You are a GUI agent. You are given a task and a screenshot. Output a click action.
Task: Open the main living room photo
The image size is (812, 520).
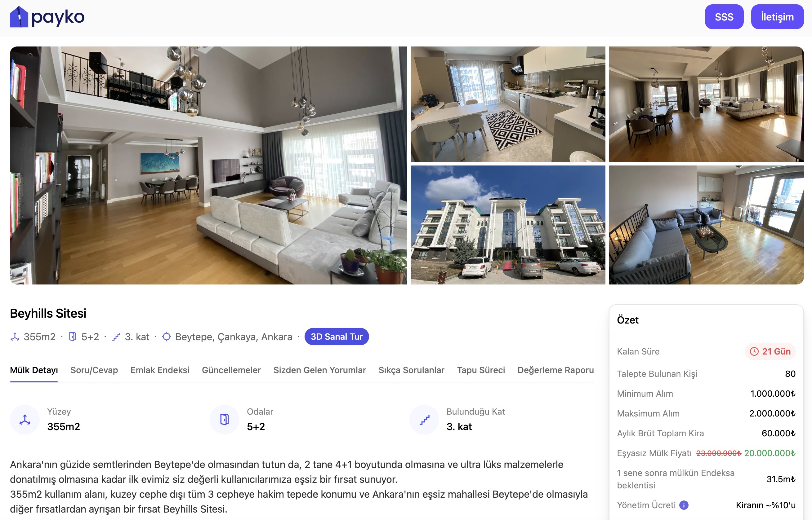click(x=208, y=165)
